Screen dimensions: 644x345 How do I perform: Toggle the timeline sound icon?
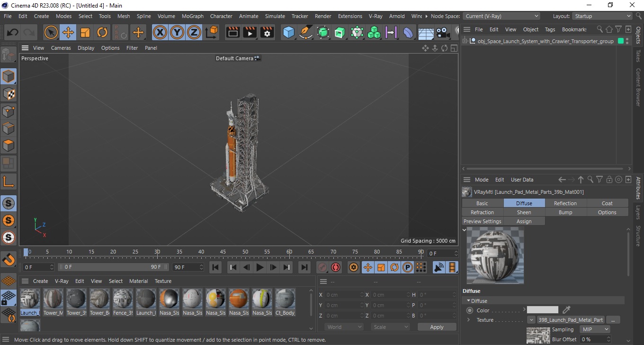tap(439, 267)
